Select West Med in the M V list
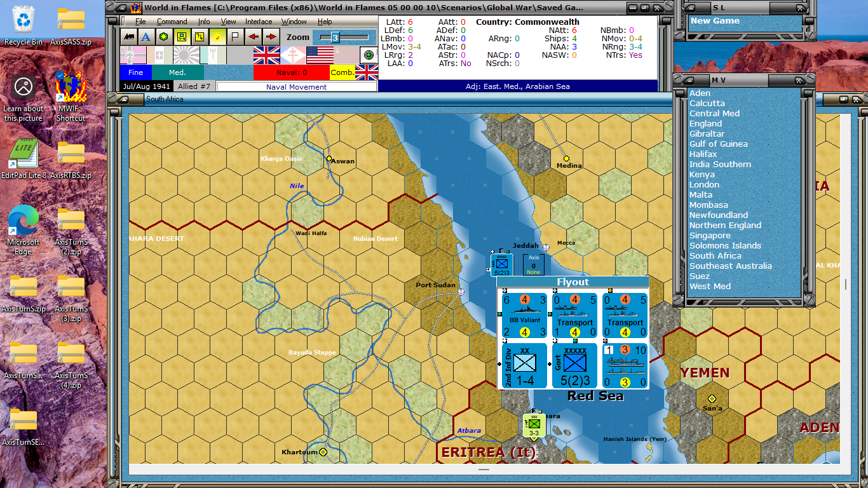Image resolution: width=868 pixels, height=488 pixels. tap(710, 286)
